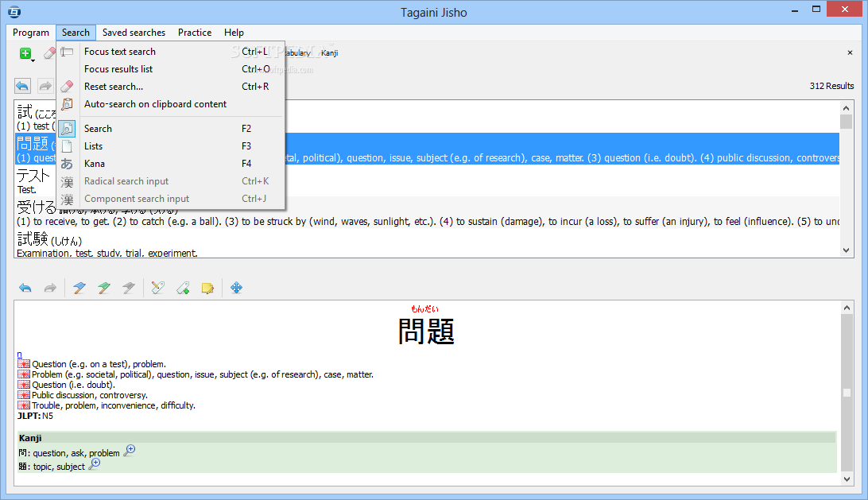Open the Saved searches menu
The height and width of the screenshot is (500, 868).
coord(134,33)
